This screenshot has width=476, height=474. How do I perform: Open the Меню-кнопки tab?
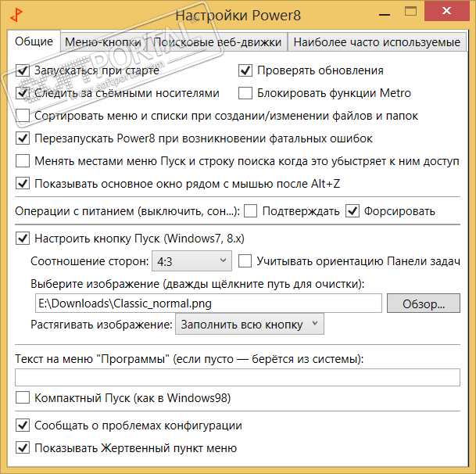(x=103, y=42)
